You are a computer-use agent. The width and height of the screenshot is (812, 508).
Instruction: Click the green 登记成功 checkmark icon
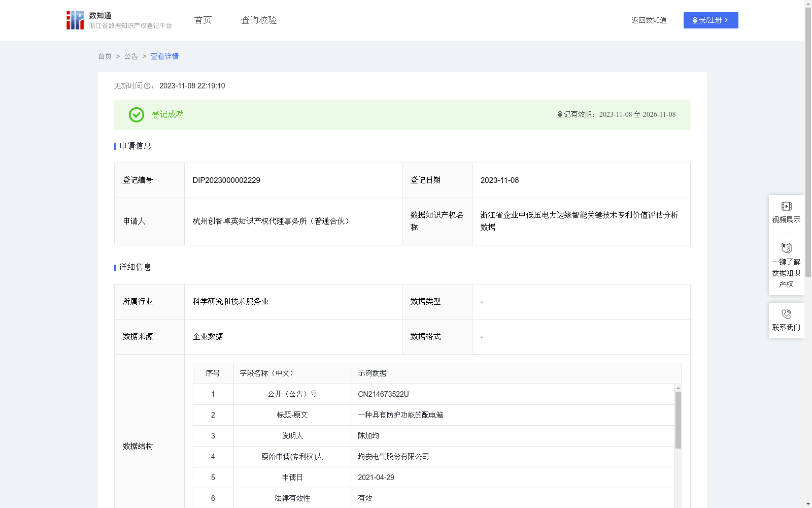136,115
